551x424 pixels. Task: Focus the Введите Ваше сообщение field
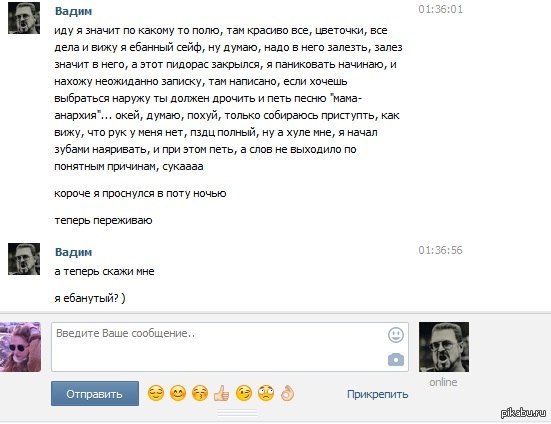pyautogui.click(x=230, y=347)
